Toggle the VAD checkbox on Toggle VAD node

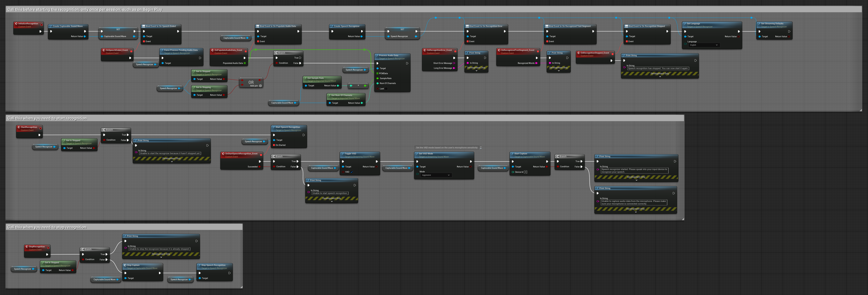[x=352, y=172]
